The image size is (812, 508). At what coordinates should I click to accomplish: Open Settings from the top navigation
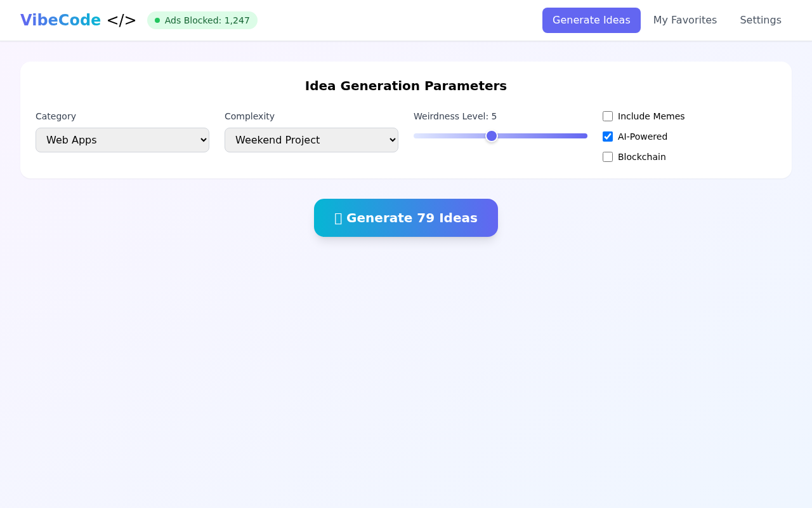pos(761,20)
